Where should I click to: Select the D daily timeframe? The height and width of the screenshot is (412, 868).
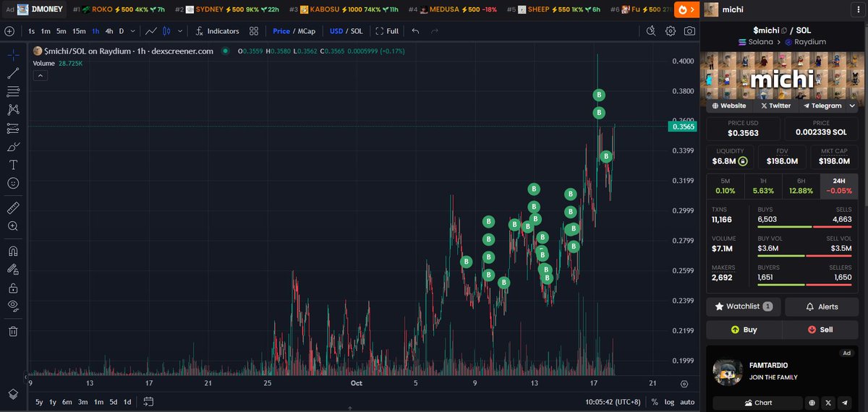[x=122, y=31]
